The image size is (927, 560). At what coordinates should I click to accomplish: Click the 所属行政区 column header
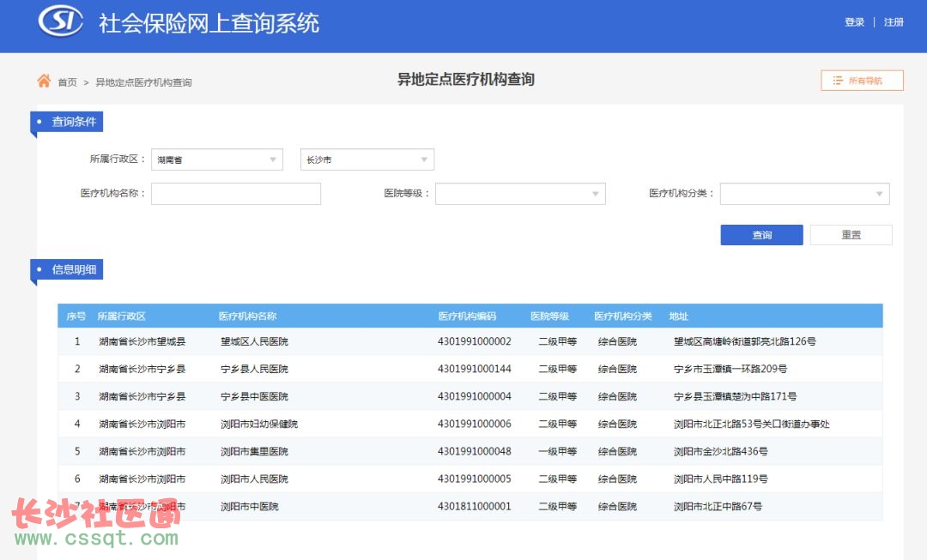point(121,316)
